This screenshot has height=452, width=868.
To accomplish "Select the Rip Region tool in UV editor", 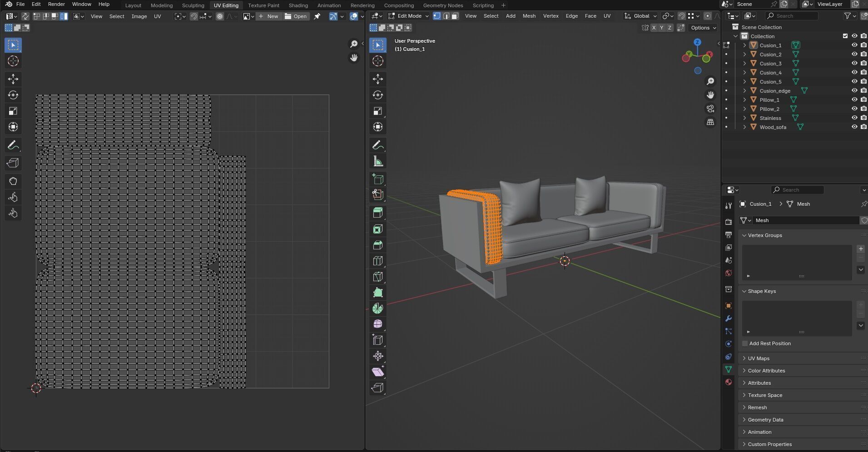I will click(13, 163).
